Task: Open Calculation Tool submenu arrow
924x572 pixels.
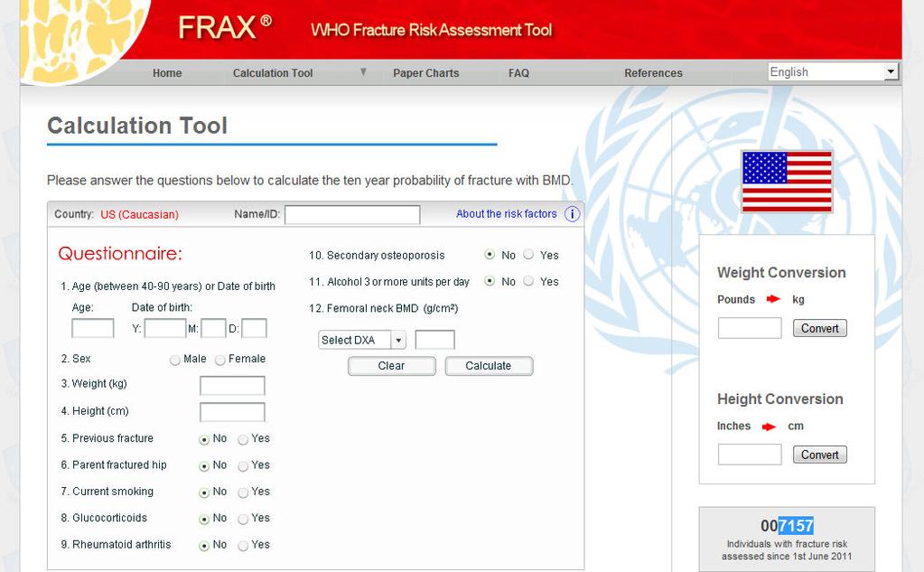Action: tap(363, 72)
